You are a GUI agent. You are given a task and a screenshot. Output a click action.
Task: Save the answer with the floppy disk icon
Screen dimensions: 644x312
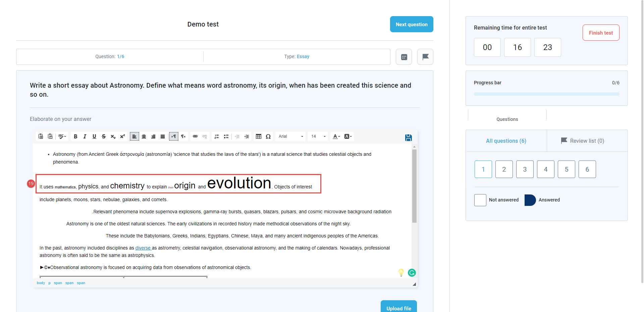pos(408,138)
